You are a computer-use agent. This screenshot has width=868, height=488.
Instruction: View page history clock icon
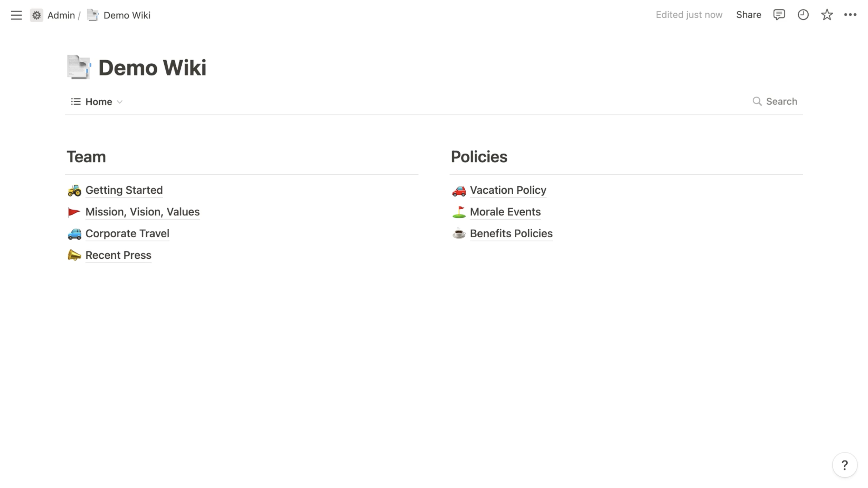coord(803,15)
